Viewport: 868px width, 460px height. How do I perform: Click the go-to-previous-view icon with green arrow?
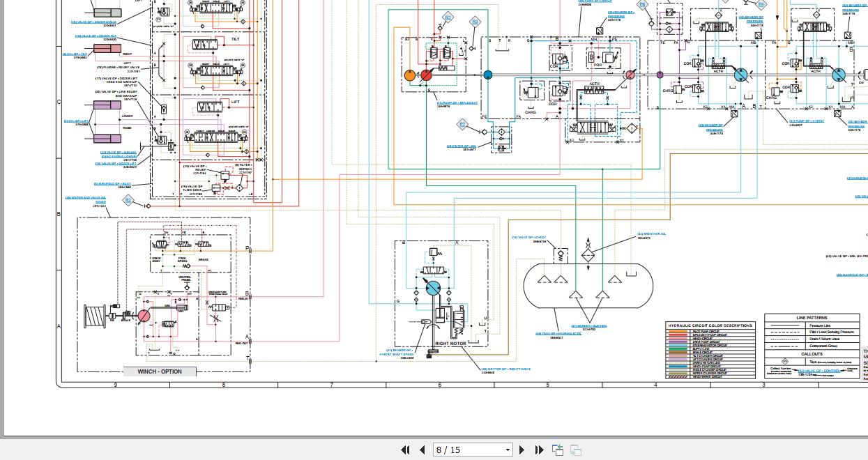coord(558,450)
